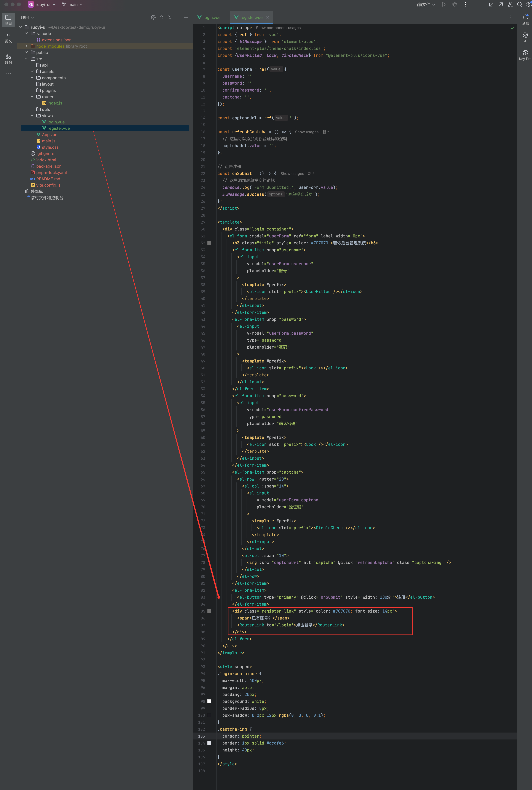This screenshot has height=790, width=532.
Task: Close the register.vue tab
Action: (267, 17)
